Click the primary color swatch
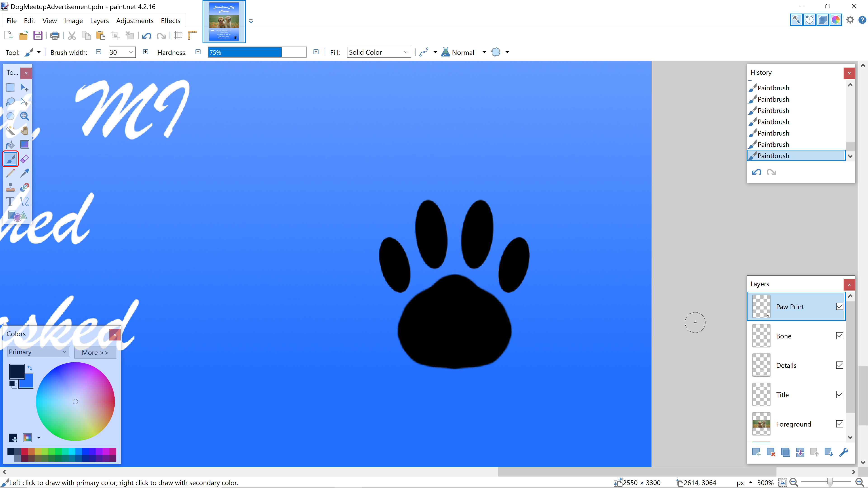Viewport: 868px width, 488px height. (x=17, y=371)
